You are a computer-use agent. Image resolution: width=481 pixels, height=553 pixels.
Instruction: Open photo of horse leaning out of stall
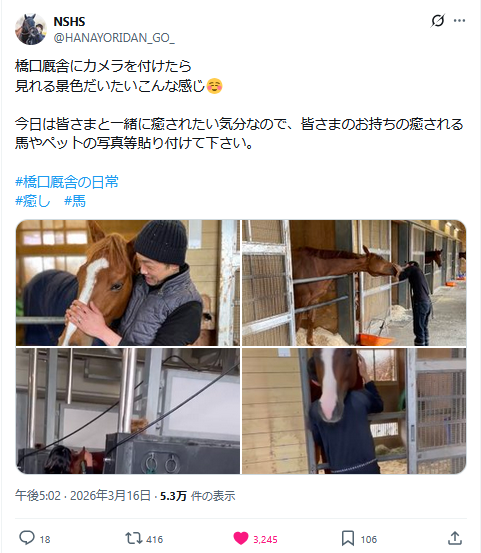[x=354, y=283]
